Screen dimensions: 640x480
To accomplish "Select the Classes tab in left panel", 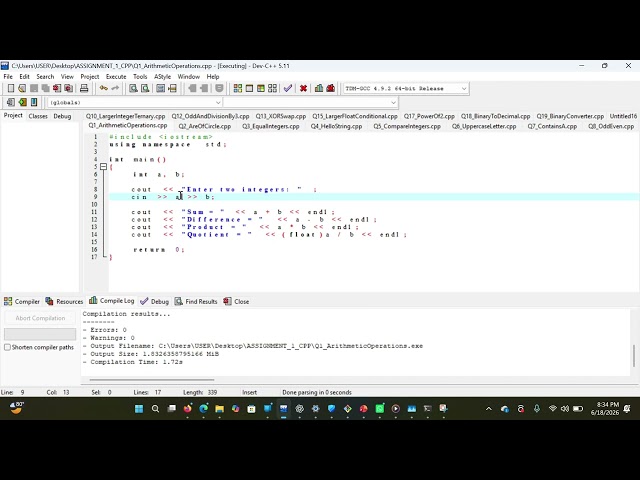I will 38,116.
